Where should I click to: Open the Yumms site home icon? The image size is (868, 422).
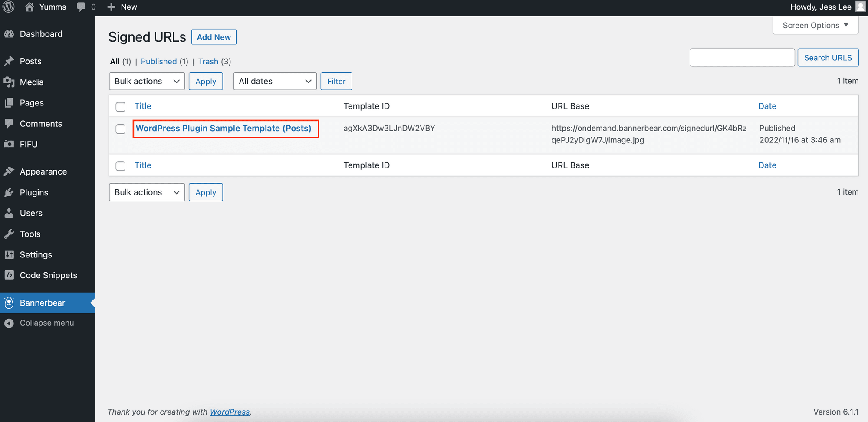[x=30, y=7]
